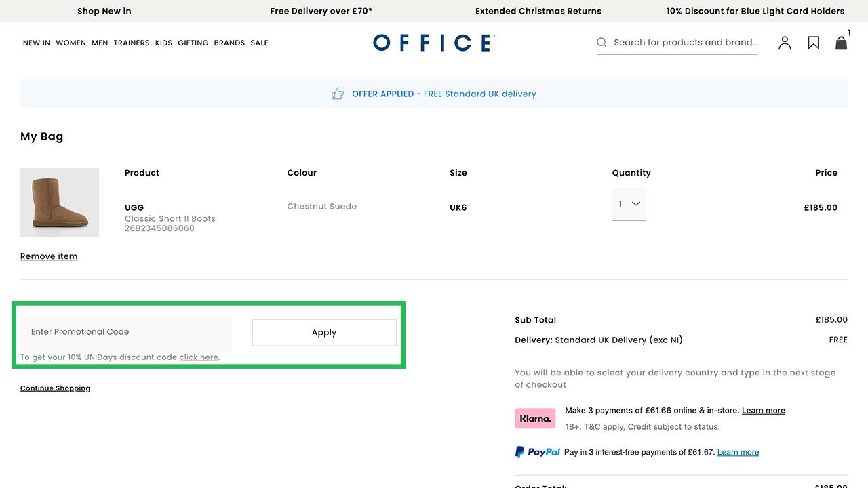Click Extended Christmas Returns banner
868x488 pixels.
point(538,11)
